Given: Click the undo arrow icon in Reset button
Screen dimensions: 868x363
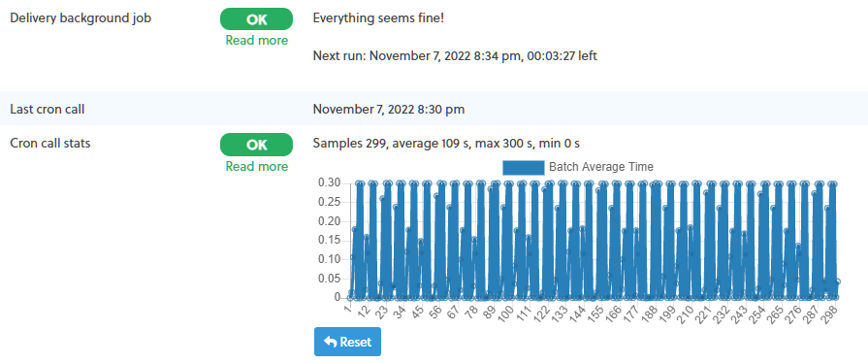Looking at the screenshot, I should 330,342.
